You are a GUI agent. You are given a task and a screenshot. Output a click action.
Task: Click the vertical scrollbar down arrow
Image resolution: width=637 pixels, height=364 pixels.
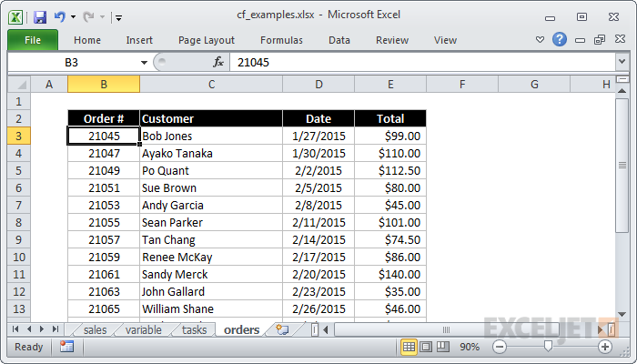click(x=622, y=314)
